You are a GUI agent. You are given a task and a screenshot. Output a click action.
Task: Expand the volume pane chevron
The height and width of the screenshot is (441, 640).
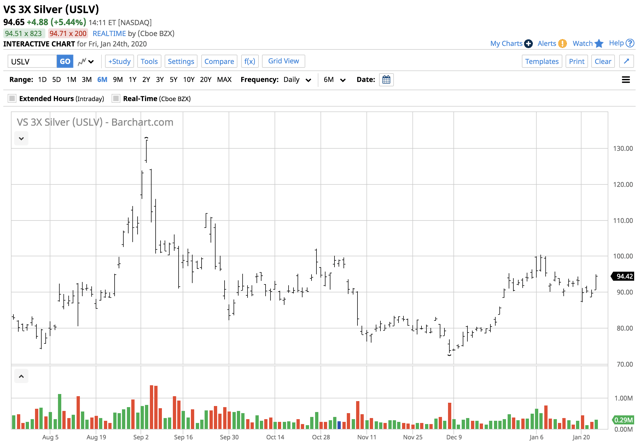pyautogui.click(x=21, y=376)
